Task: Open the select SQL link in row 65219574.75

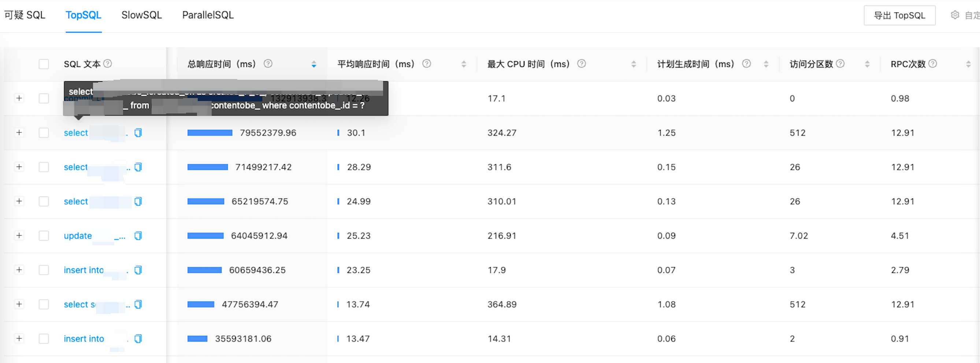Action: point(97,202)
